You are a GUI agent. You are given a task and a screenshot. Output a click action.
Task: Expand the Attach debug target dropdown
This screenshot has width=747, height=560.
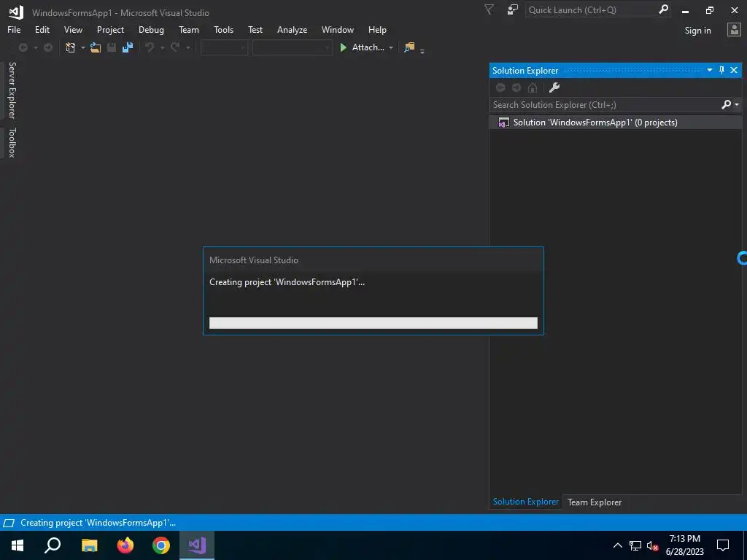tap(391, 47)
